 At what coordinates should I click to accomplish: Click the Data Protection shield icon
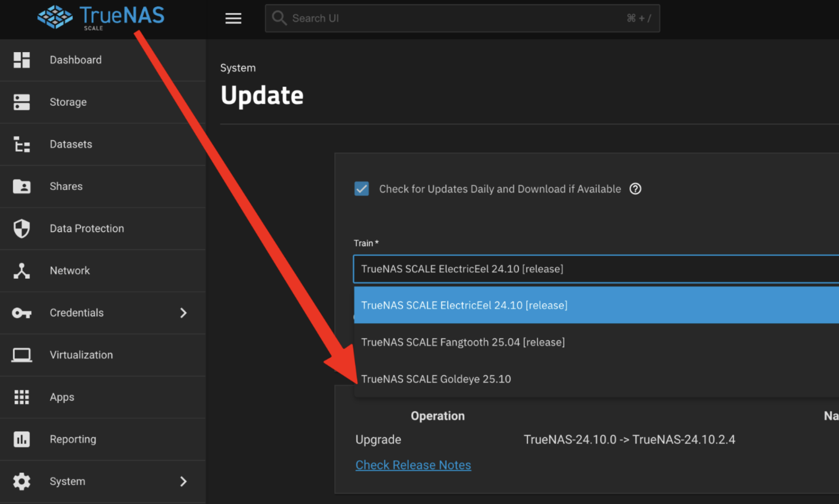pyautogui.click(x=21, y=229)
